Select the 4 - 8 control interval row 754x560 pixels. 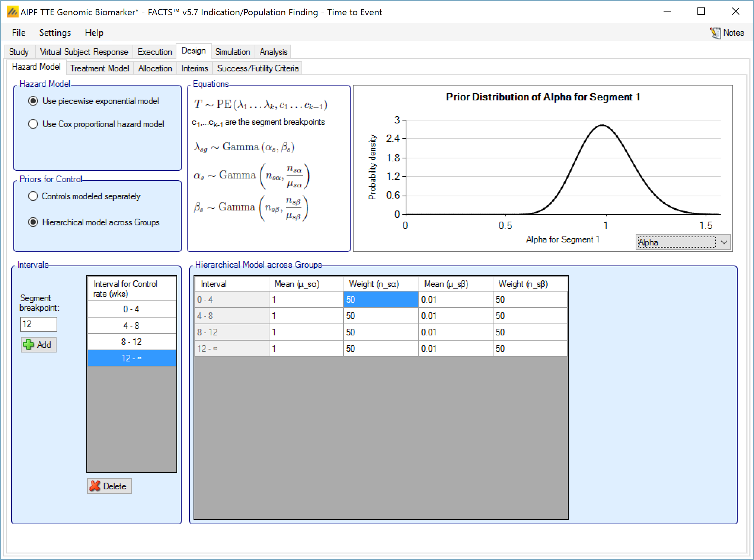(131, 325)
